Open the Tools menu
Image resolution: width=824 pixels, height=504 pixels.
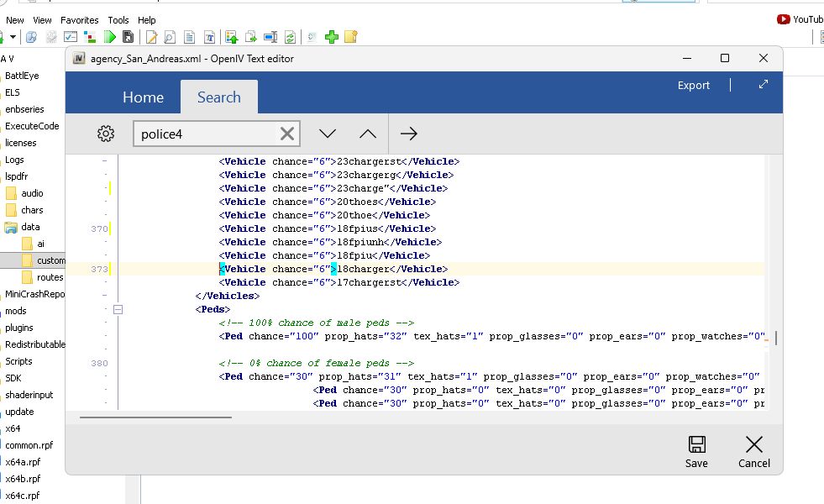pos(118,20)
